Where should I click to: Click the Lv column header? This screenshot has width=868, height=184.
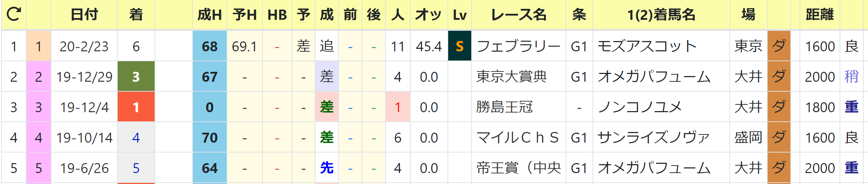[x=460, y=15]
